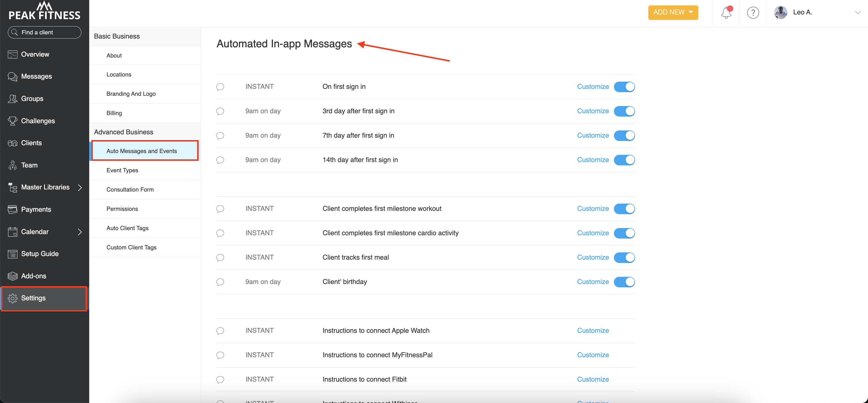Expand the Leo A. account menu chevron
Screen dimensions: 868x403
pyautogui.click(x=857, y=12)
